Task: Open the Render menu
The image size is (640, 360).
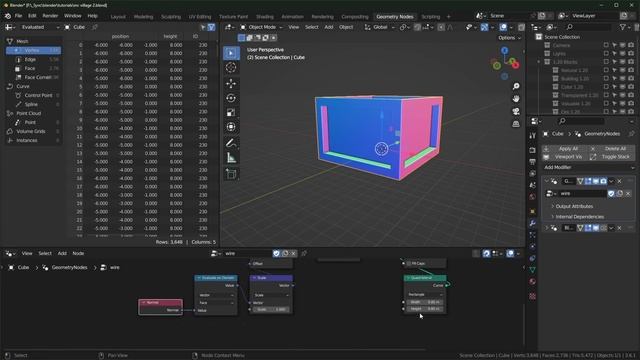Action: 50,16
